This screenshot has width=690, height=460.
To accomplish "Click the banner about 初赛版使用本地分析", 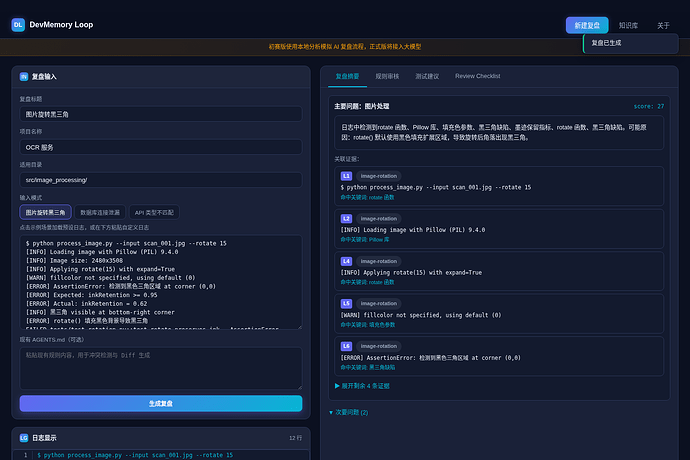I will click(x=345, y=47).
